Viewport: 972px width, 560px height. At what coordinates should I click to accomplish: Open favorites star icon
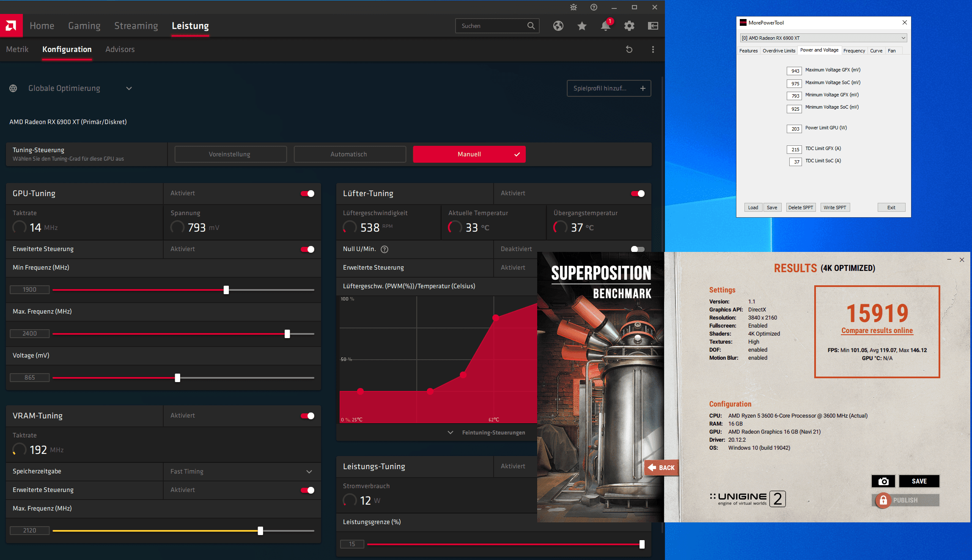(x=582, y=26)
